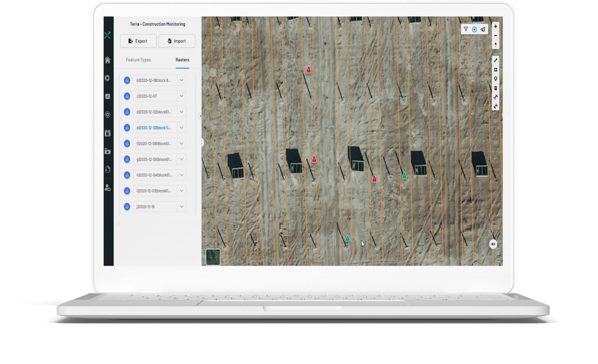Select the draw polygon tool

(x=495, y=70)
